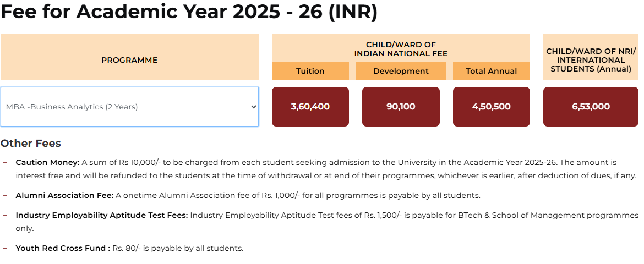Screen dimensions: 644x264
Task: Open the MBA Business Analytics programme dropdown
Action: tap(129, 107)
